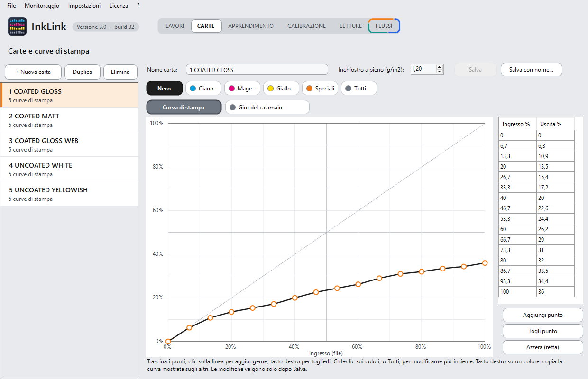Click the Uscita cell showing 22,6

(555, 208)
